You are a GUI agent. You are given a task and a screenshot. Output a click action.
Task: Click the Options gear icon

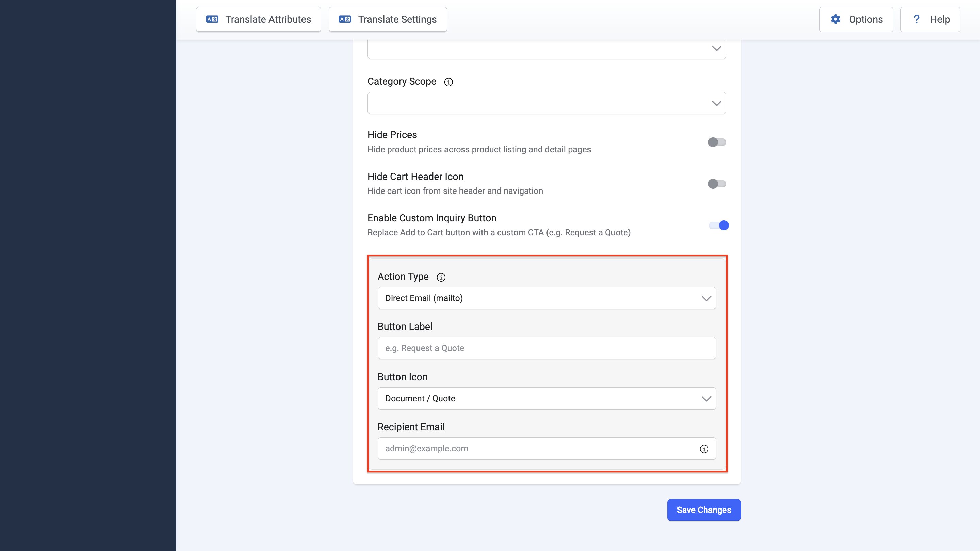(x=835, y=19)
